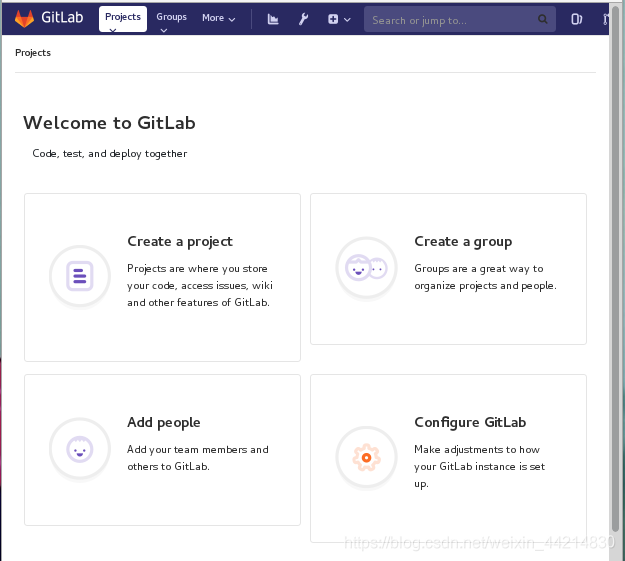The width and height of the screenshot is (625, 561).
Task: Open the Configure GitLab card title
Action: coord(470,423)
